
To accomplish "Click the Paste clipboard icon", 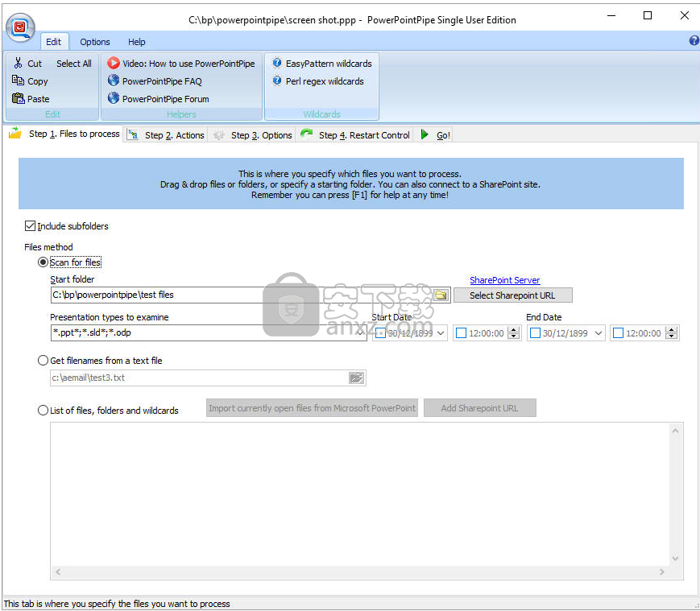I will tap(18, 98).
